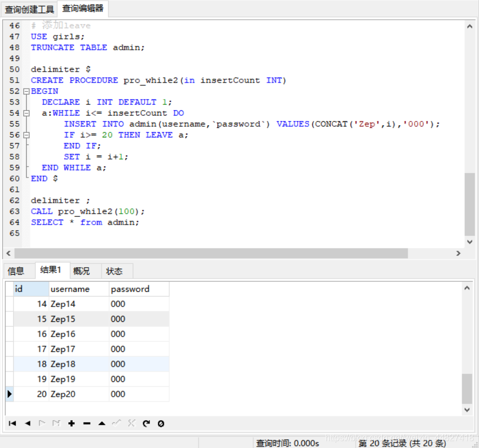Click line 58 SET i = i+1
The image size is (479, 448).
pos(96,156)
